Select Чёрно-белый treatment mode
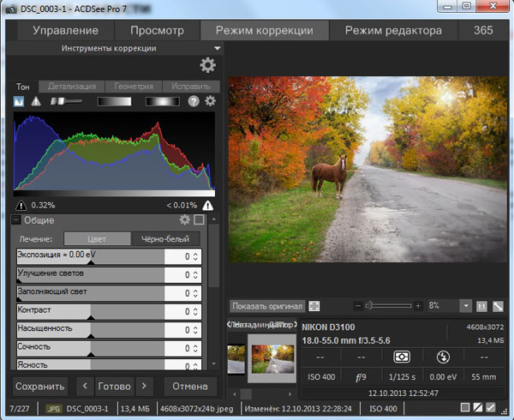Image resolution: width=514 pixels, height=420 pixels. 164,238
